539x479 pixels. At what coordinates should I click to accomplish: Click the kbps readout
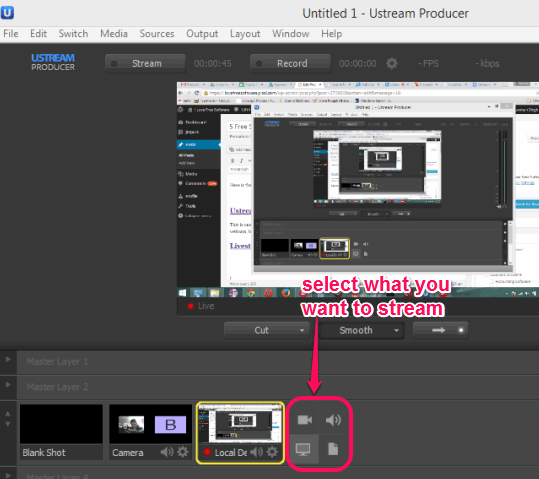487,64
